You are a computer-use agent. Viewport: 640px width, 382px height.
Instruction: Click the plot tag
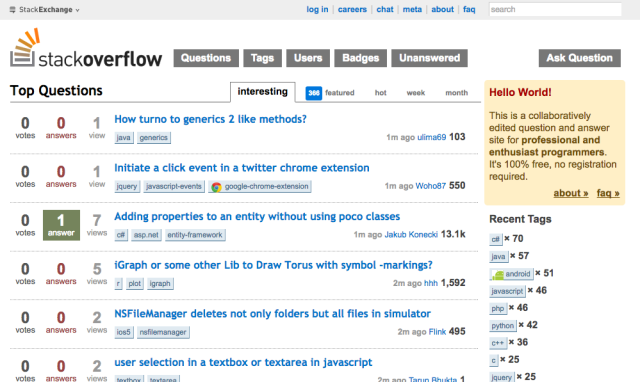(134, 283)
